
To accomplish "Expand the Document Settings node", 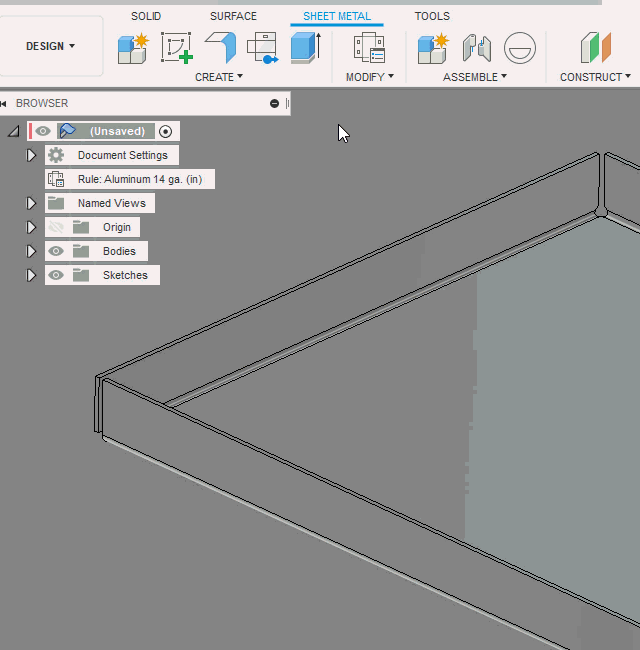I will tap(31, 155).
